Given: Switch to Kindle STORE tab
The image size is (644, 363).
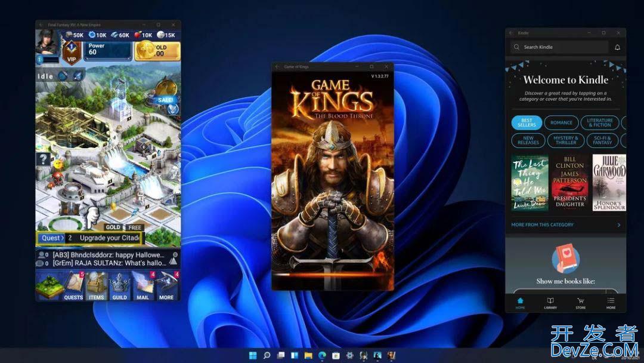Looking at the screenshot, I should (581, 303).
